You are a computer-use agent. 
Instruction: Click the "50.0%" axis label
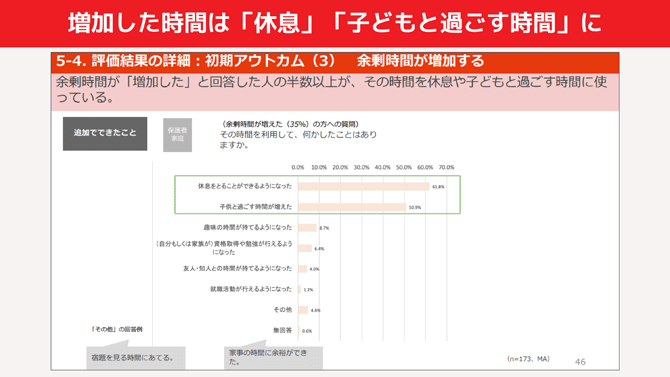pyautogui.click(x=404, y=168)
